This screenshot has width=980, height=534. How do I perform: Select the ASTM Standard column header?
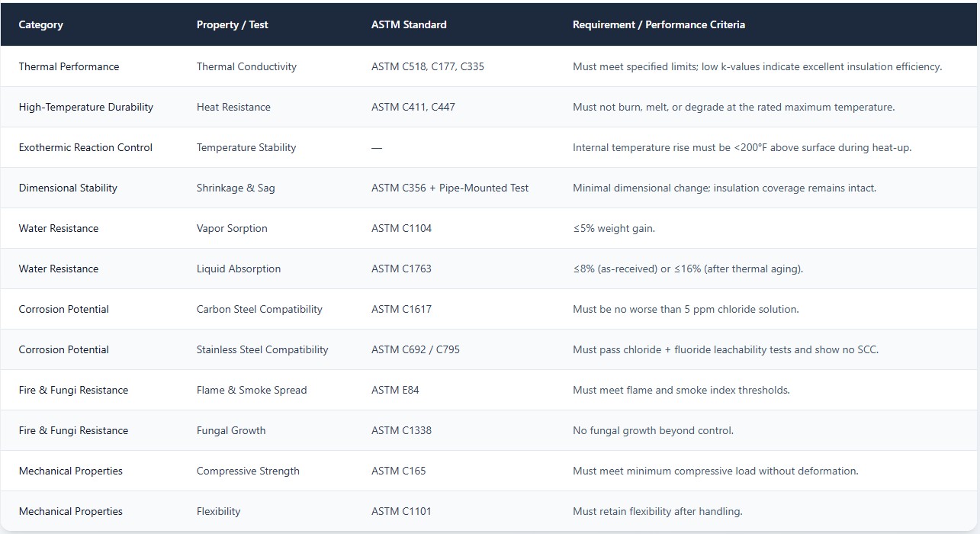[x=409, y=24]
